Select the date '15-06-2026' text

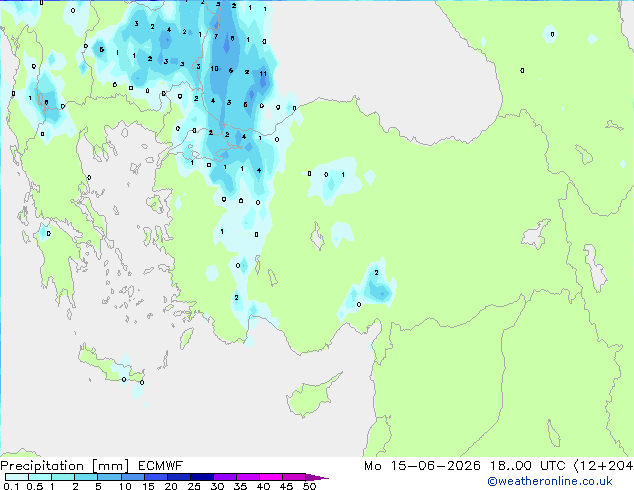click(436, 466)
